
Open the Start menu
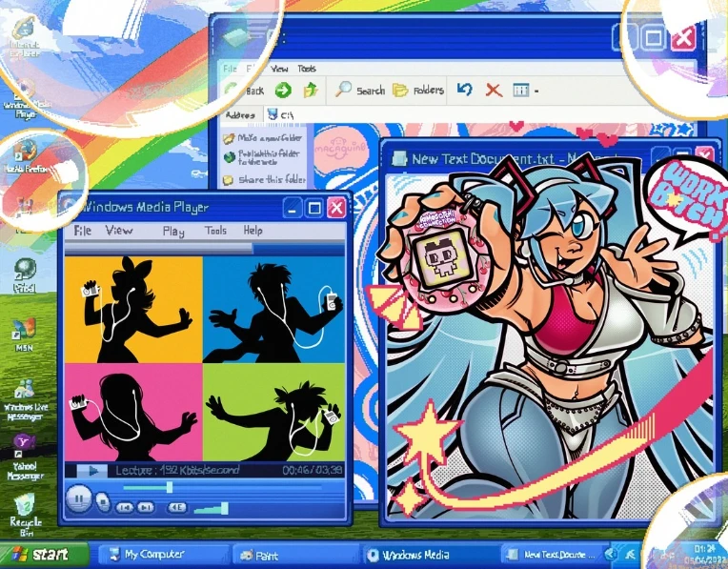44,554
